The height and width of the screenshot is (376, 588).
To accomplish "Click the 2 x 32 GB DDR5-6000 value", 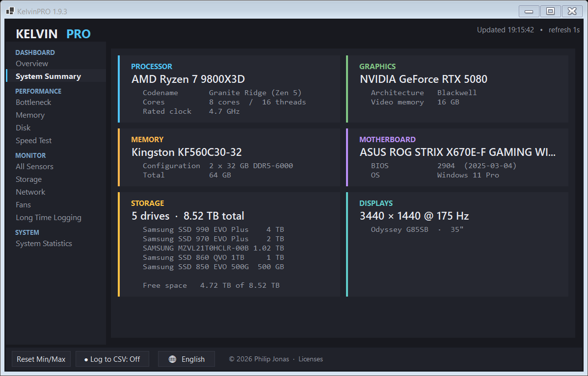I will click(251, 166).
